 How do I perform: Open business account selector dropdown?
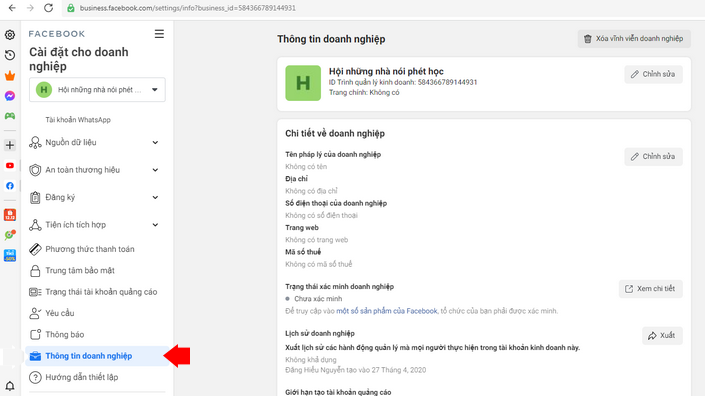[x=97, y=89]
